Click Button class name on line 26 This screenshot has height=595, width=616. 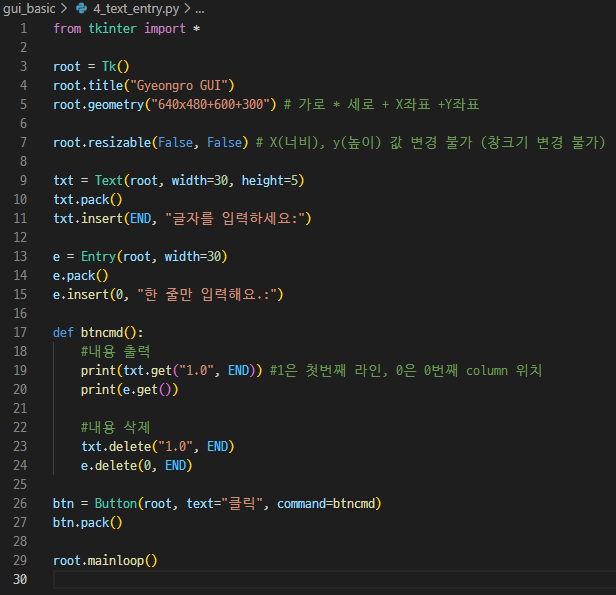(x=116, y=503)
